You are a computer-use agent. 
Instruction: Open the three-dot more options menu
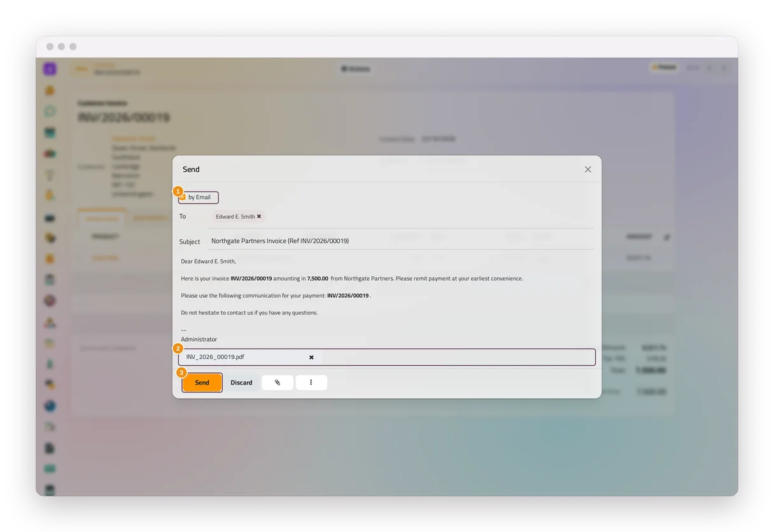(x=311, y=382)
